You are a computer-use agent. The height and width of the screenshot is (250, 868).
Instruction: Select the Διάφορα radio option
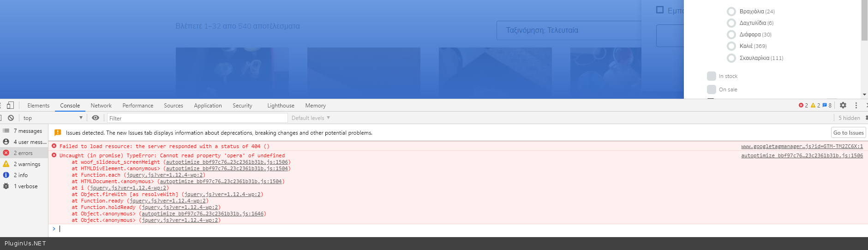[x=731, y=35]
